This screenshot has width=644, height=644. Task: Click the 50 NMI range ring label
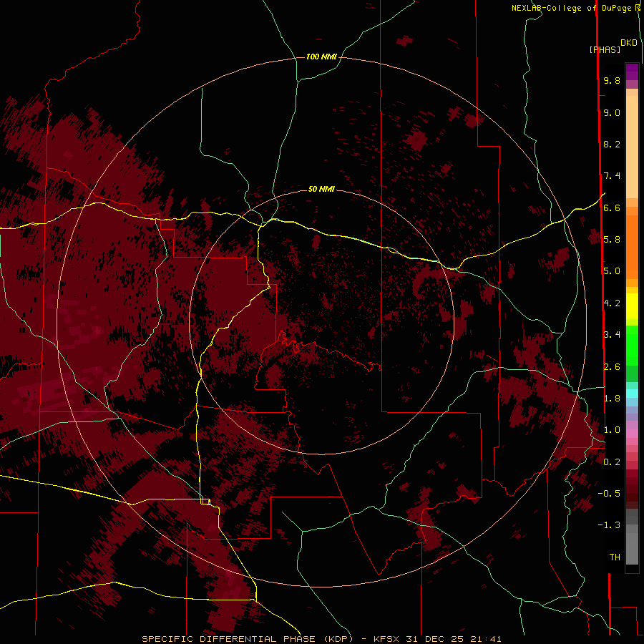point(321,189)
